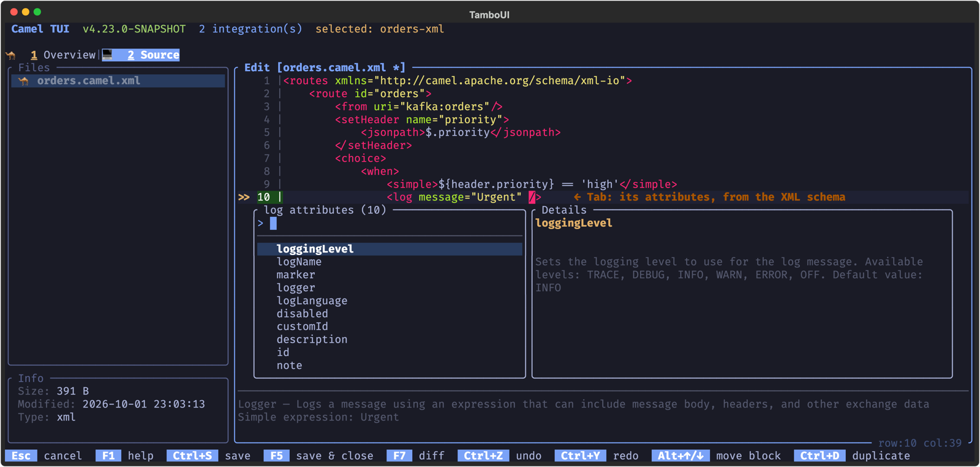
Task: Click the Ctrl+S save key badge
Action: 192,456
